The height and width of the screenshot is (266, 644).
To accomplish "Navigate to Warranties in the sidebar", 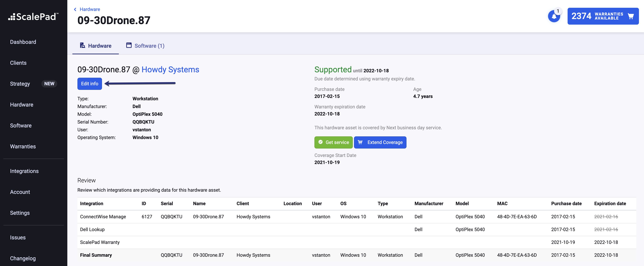I will 23,146.
